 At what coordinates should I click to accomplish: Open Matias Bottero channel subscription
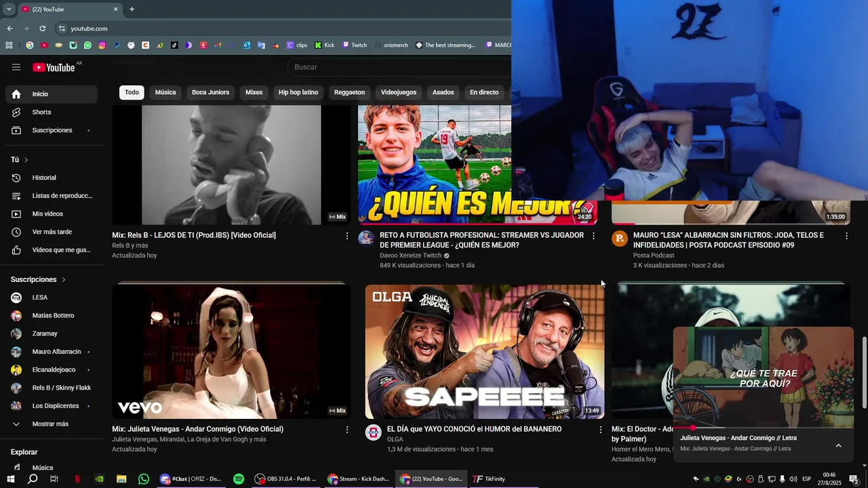(x=52, y=316)
